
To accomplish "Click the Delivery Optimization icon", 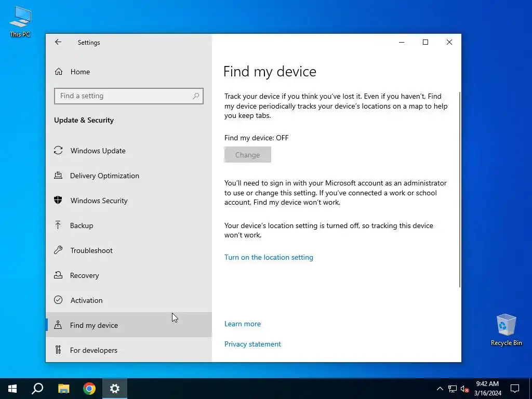I will (58, 176).
